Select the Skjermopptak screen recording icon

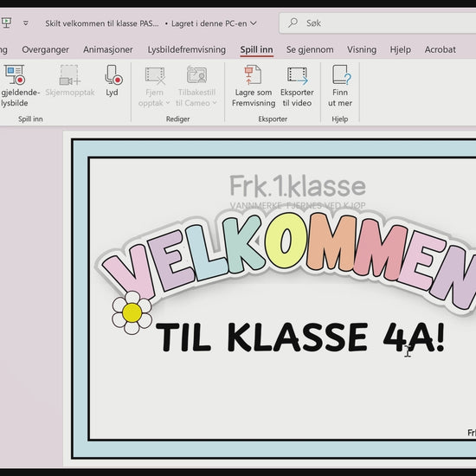click(69, 75)
